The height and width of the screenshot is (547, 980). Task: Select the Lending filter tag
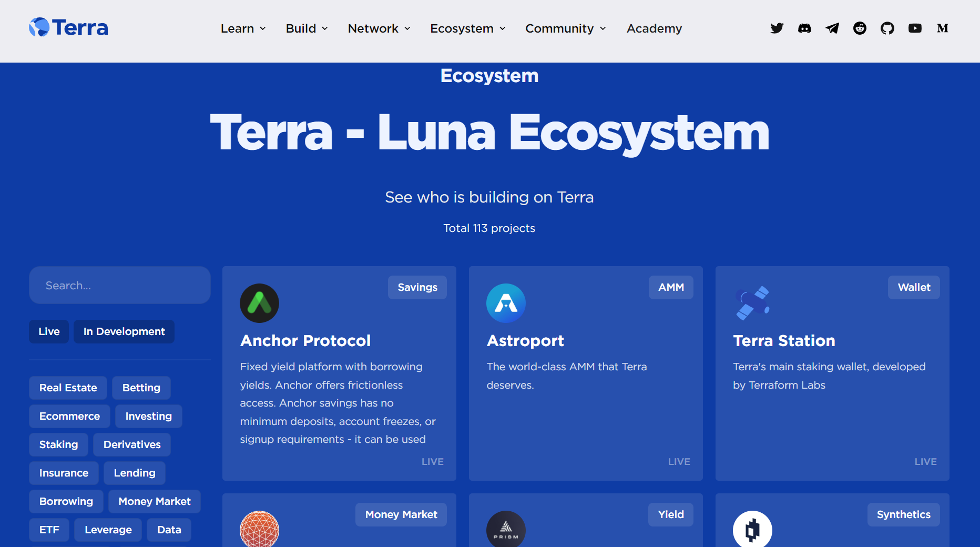135,473
